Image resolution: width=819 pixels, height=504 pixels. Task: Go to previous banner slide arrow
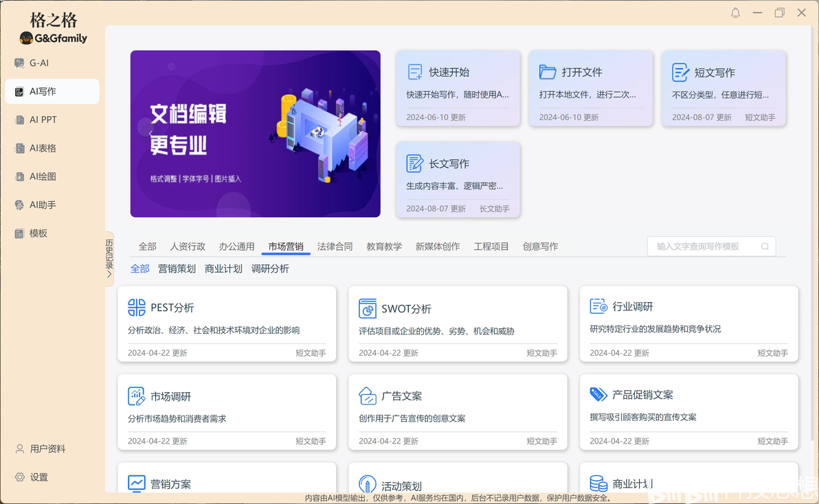click(150, 134)
